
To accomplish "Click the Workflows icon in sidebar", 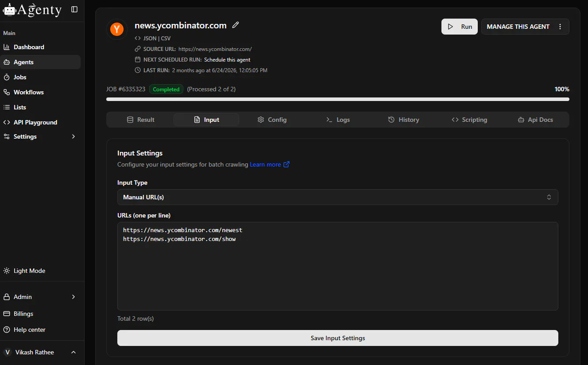I will tap(7, 92).
